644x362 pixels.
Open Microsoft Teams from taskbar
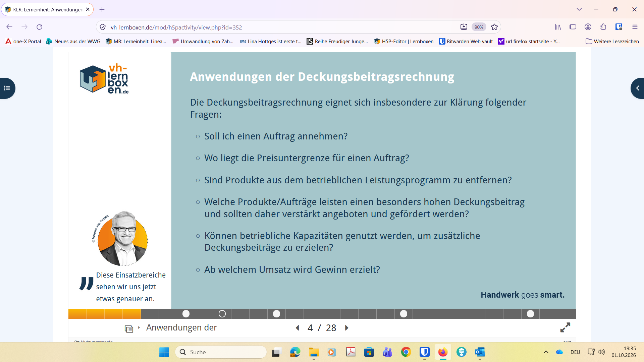pyautogui.click(x=387, y=352)
